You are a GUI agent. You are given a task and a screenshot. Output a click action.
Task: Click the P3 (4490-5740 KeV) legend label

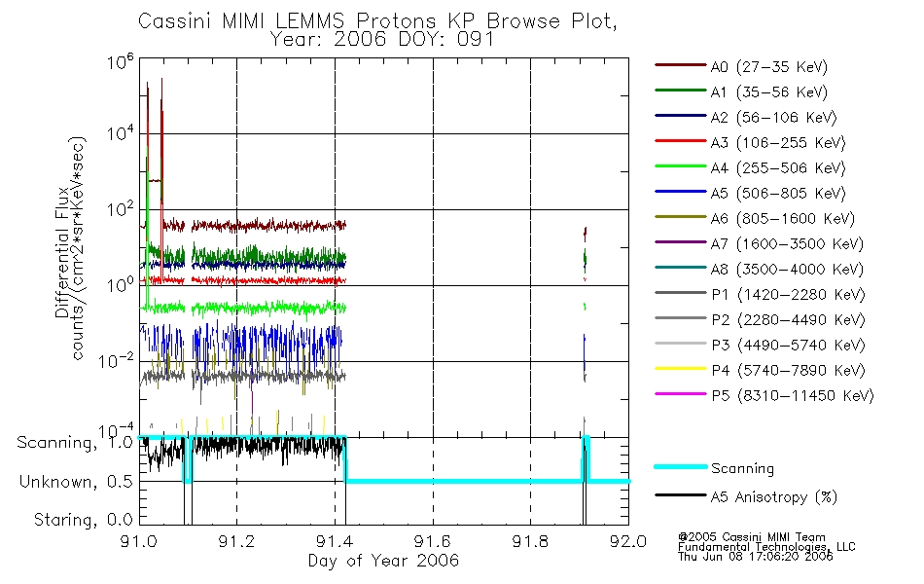pyautogui.click(x=788, y=346)
